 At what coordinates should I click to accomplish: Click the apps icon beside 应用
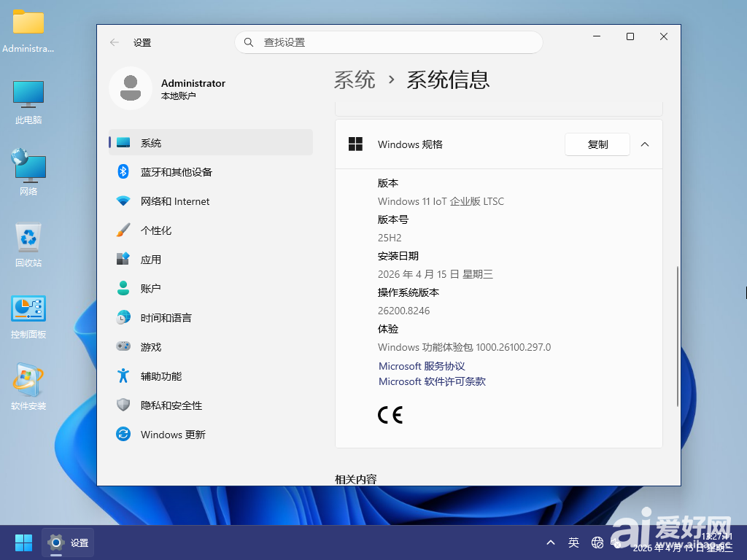tap(123, 259)
